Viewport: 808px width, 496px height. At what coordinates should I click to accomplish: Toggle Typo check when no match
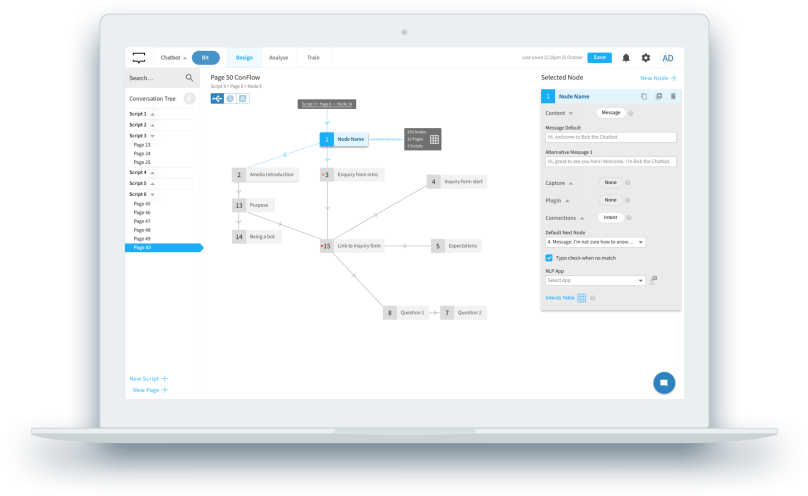549,258
